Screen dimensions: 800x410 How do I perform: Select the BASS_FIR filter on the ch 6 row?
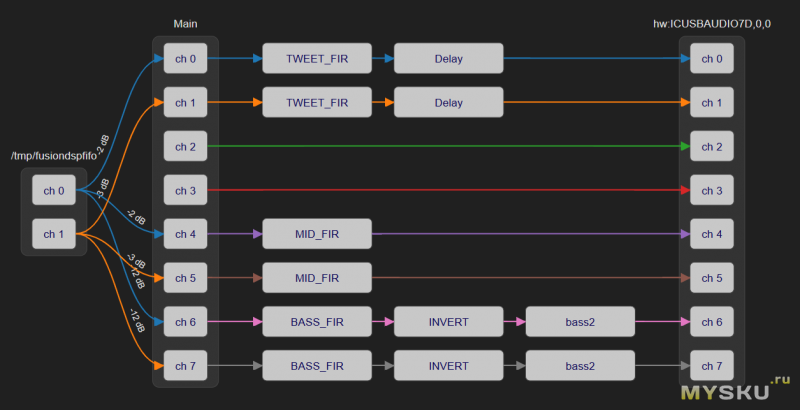coord(317,322)
